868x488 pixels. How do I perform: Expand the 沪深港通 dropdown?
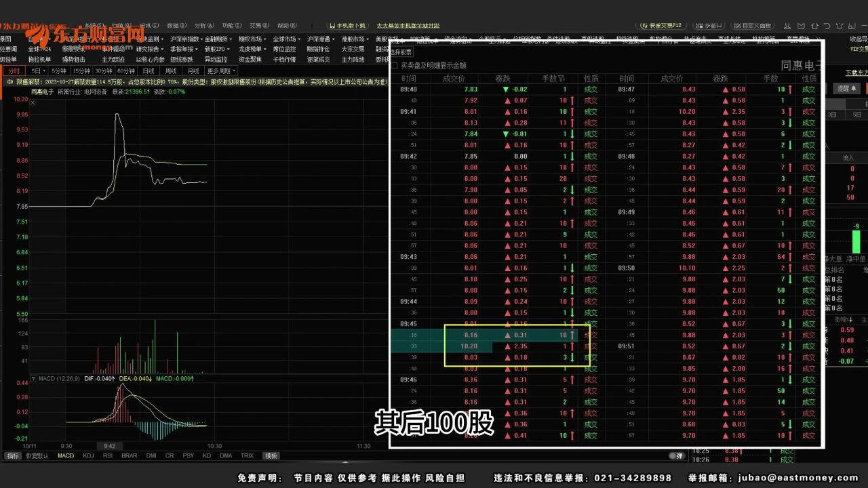(x=321, y=39)
